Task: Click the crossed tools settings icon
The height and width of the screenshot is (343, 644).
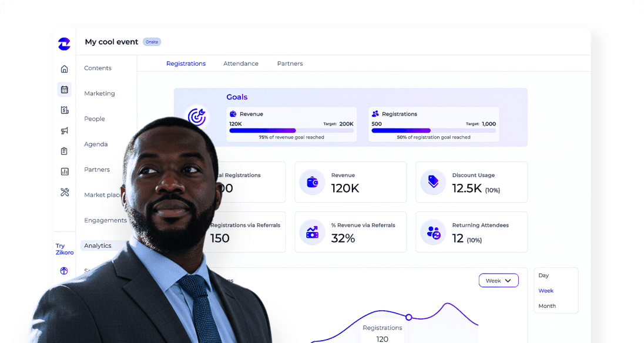Action: tap(65, 192)
